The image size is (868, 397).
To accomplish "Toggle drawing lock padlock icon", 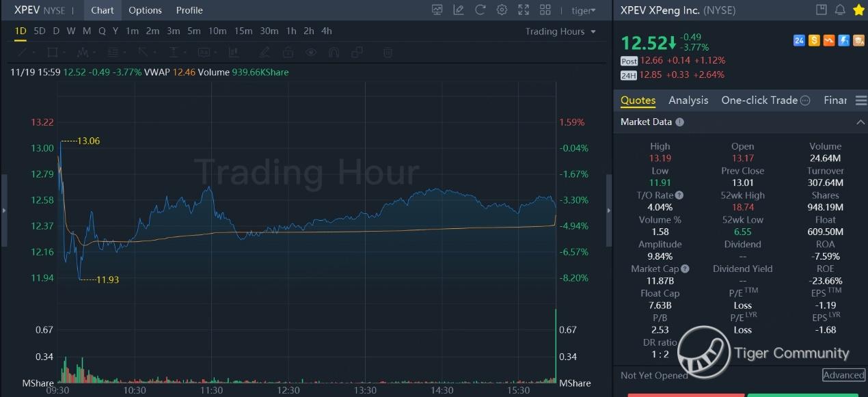I will click(288, 52).
